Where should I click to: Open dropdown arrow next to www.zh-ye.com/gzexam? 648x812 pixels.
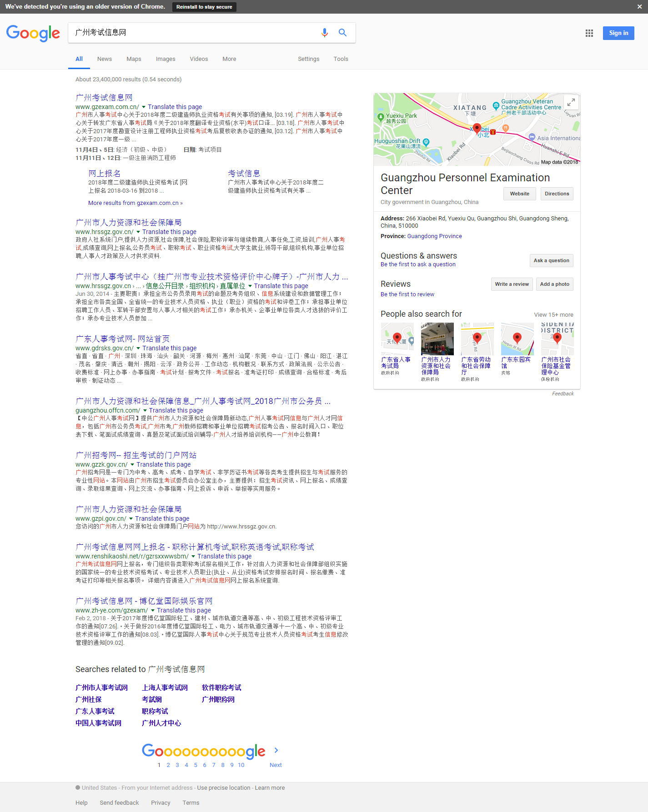tap(153, 611)
